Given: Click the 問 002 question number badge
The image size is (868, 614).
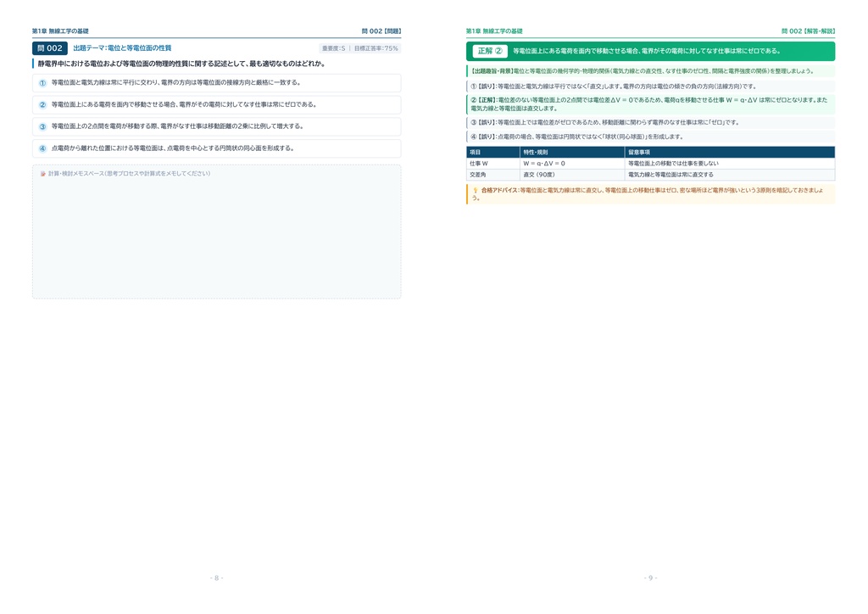Looking at the screenshot, I should click(x=50, y=48).
